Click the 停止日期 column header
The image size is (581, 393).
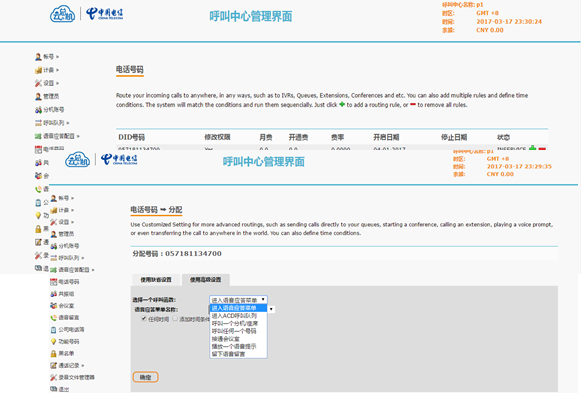[x=454, y=137]
